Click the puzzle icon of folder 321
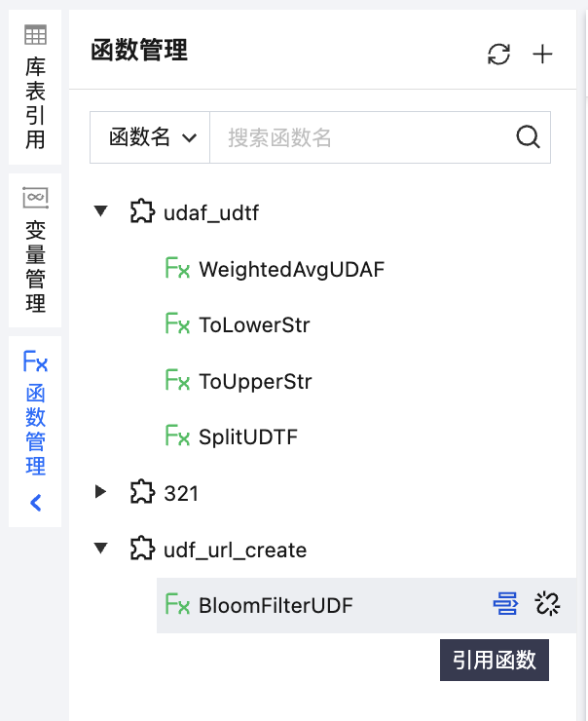588x721 pixels. [x=142, y=492]
